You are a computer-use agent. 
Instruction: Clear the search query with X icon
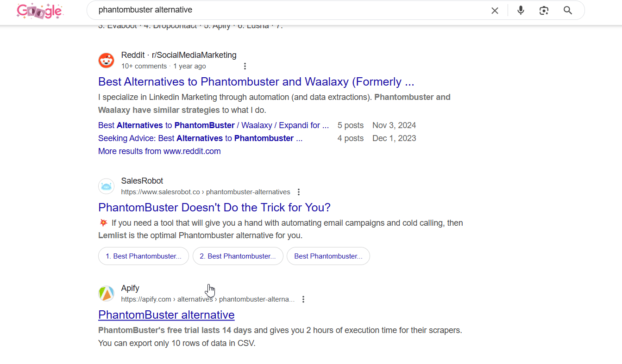coord(495,11)
